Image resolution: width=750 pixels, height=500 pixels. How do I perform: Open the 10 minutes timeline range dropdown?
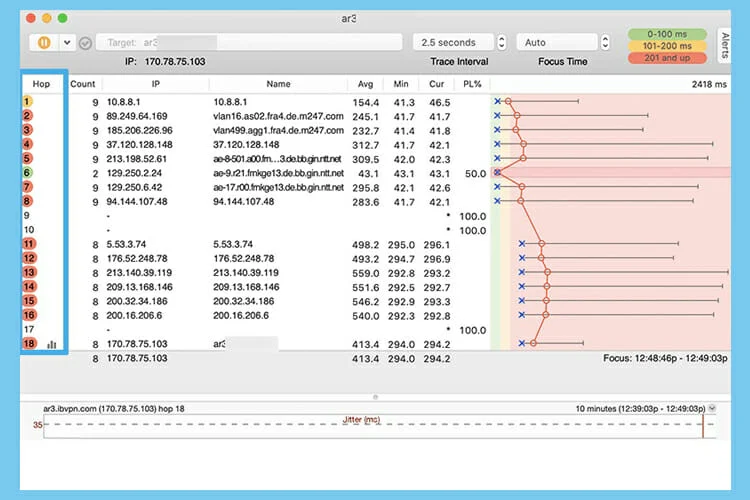(x=712, y=408)
